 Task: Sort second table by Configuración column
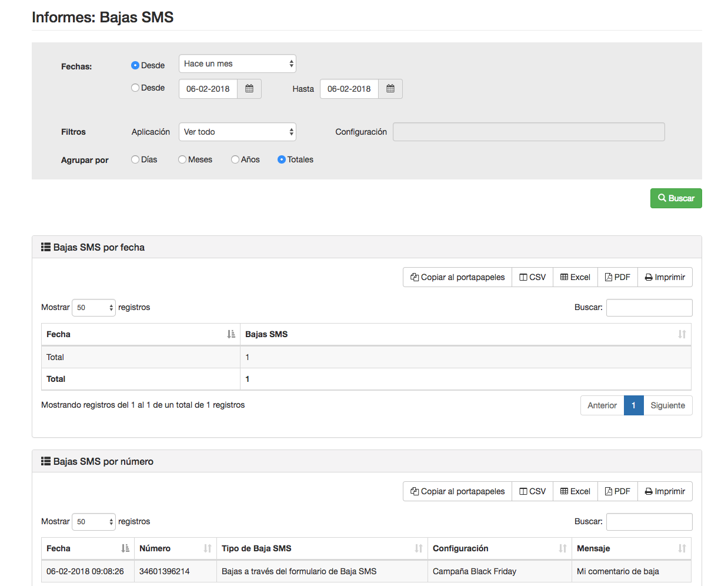pos(499,548)
